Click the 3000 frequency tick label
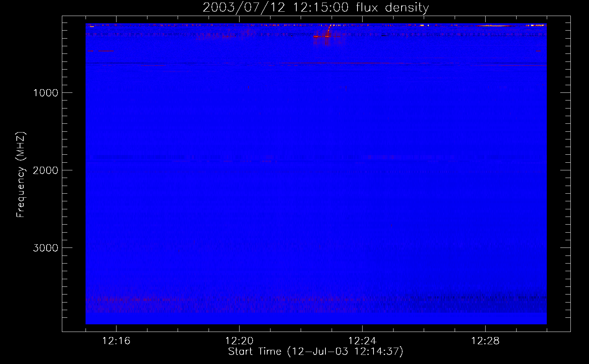 (x=46, y=248)
